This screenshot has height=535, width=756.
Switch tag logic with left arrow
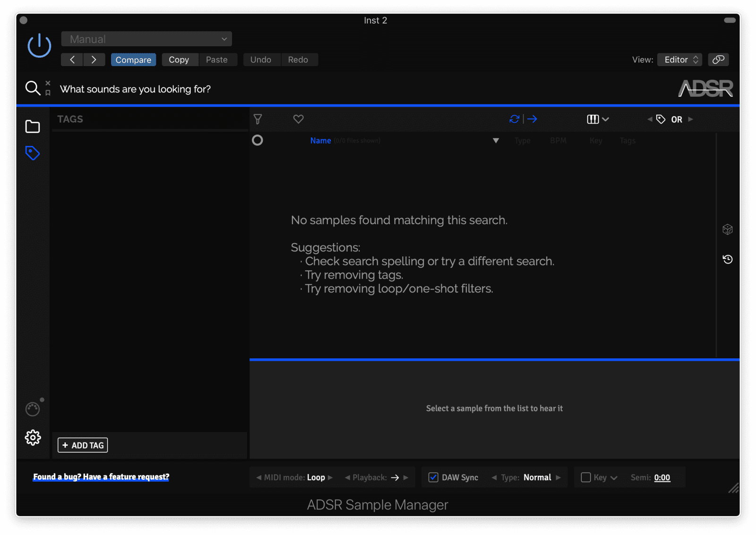(650, 119)
